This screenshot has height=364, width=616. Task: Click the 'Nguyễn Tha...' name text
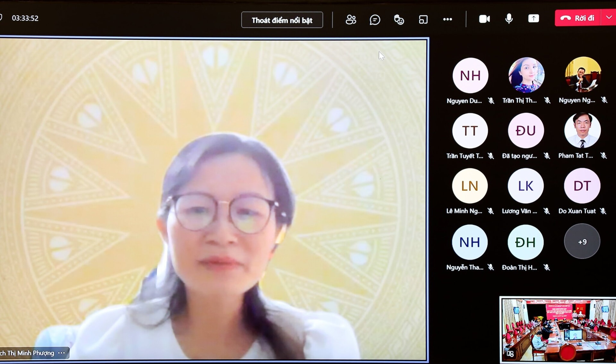tap(465, 267)
